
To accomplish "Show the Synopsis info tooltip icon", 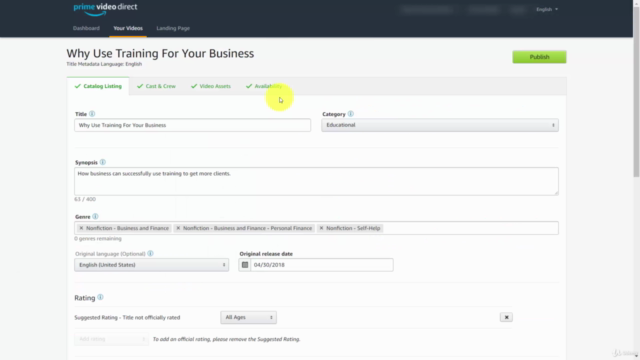I will coord(102,162).
